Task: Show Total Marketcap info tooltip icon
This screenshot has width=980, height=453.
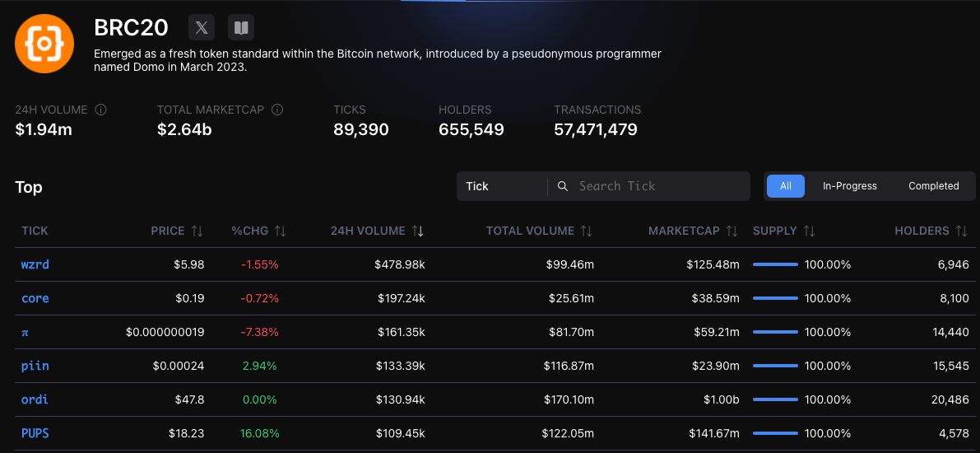Action: (x=277, y=110)
